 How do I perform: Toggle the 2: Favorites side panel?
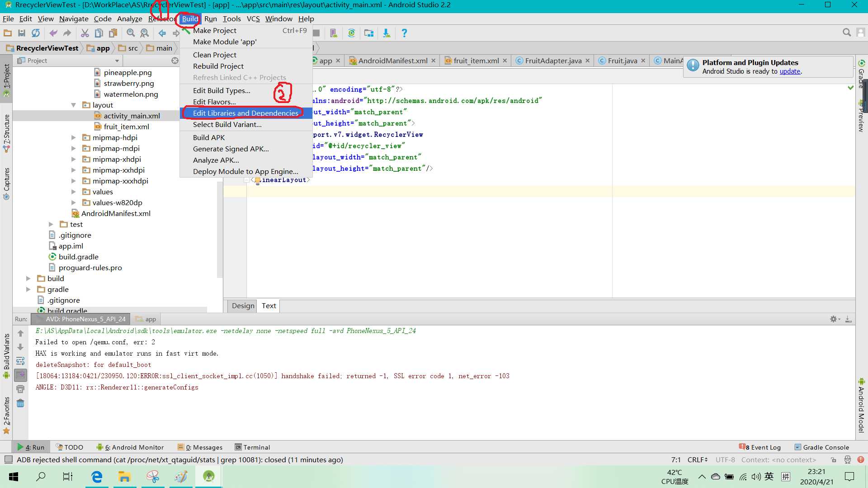(x=6, y=416)
